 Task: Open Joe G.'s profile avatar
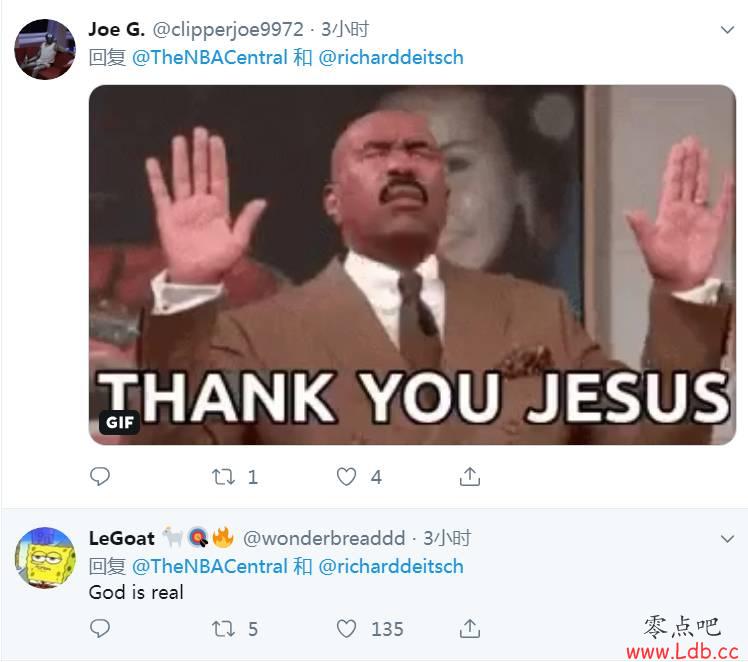coord(45,49)
